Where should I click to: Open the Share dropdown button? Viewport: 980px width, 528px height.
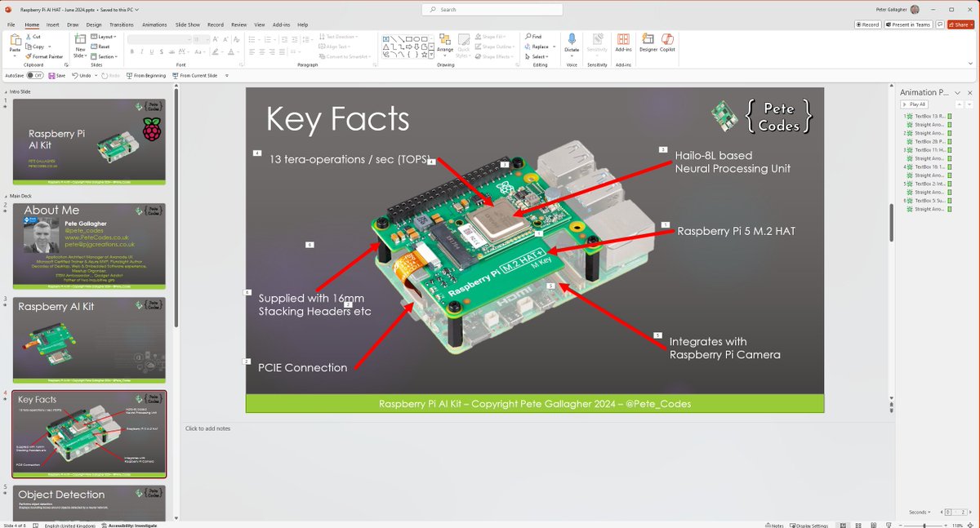pos(960,24)
